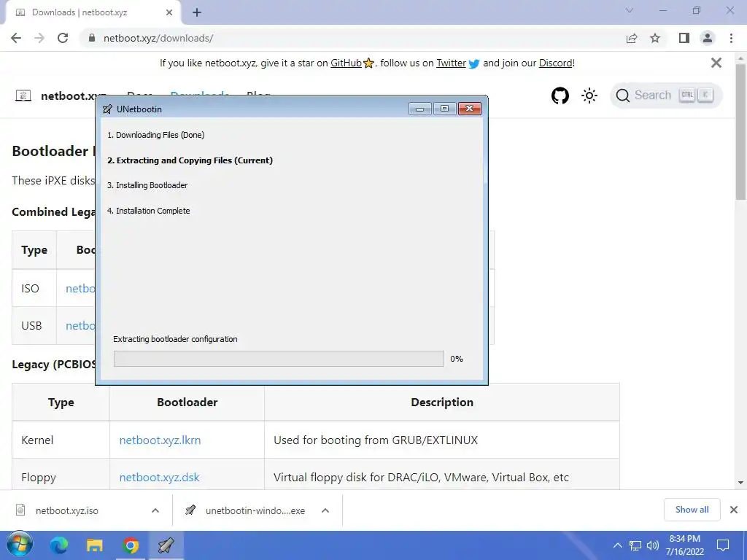Click "1. Downloading Files (Done)" step
The height and width of the screenshot is (560, 747).
[156, 135]
